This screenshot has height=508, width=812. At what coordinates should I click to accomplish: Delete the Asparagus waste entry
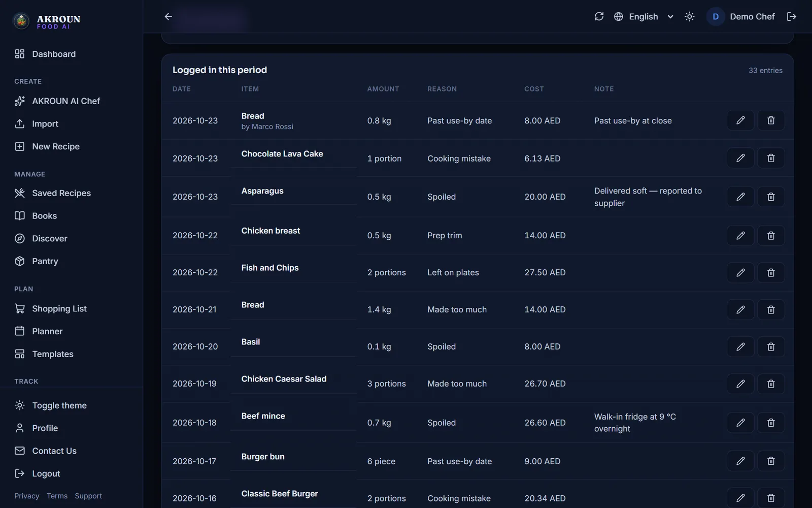click(x=771, y=197)
